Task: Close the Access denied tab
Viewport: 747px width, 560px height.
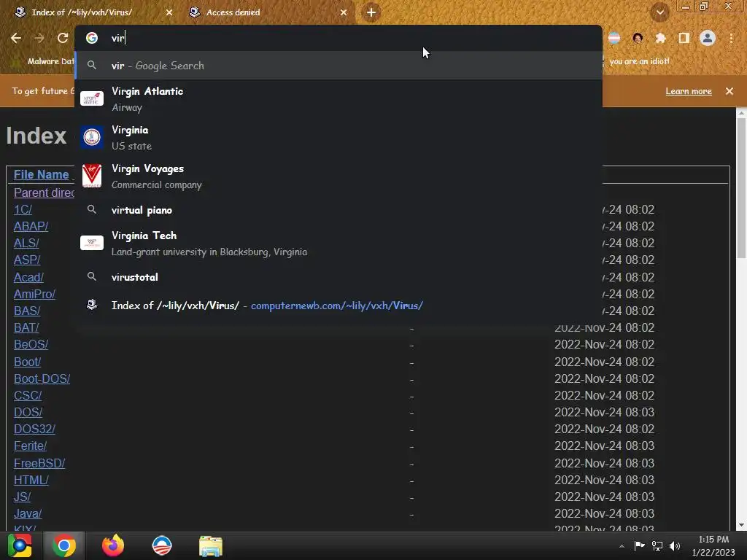Action: [344, 12]
